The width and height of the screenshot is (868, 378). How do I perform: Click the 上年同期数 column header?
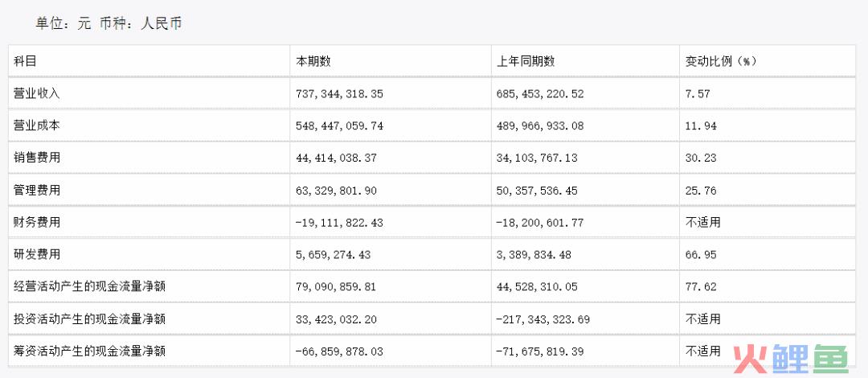526,61
